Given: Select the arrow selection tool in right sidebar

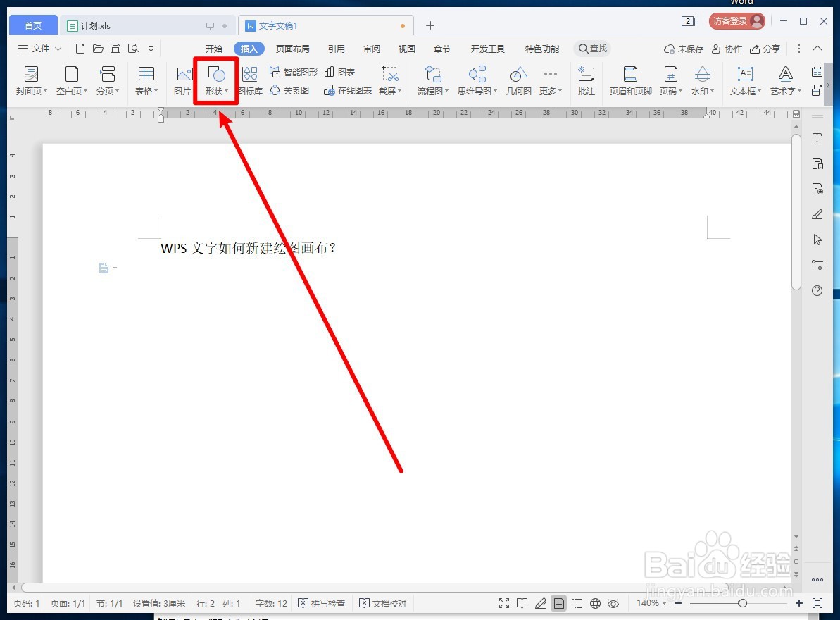Looking at the screenshot, I should 817,240.
